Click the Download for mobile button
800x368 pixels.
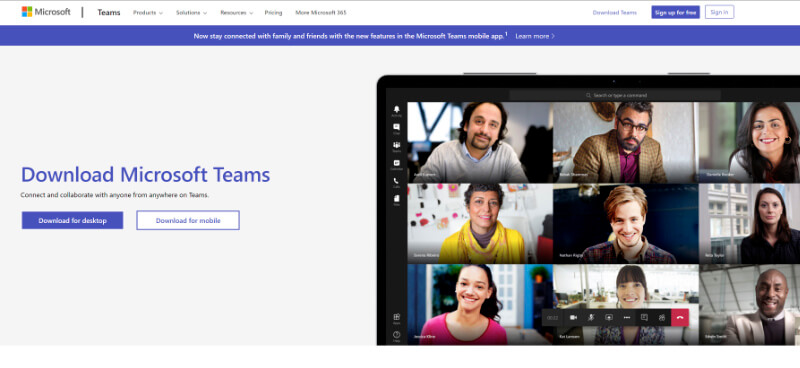[x=188, y=220]
